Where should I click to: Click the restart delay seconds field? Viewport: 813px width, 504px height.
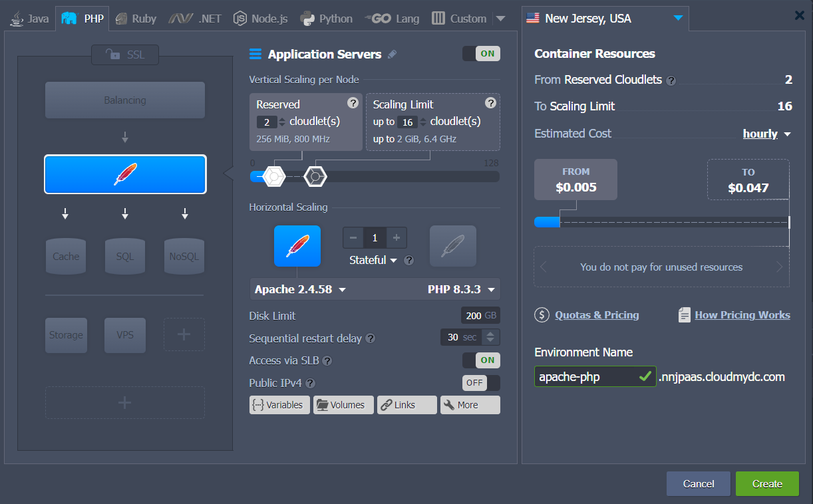pos(460,337)
